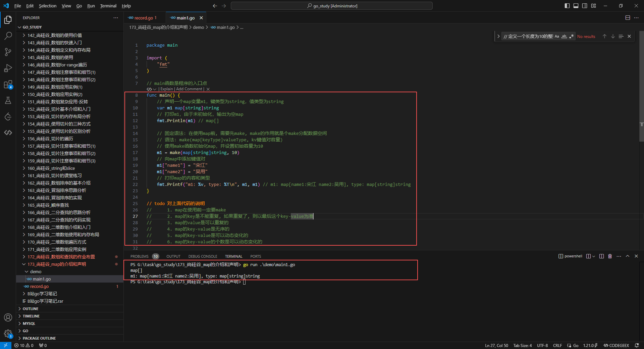Switch to the record.go tab
644x349 pixels.
pos(144,18)
